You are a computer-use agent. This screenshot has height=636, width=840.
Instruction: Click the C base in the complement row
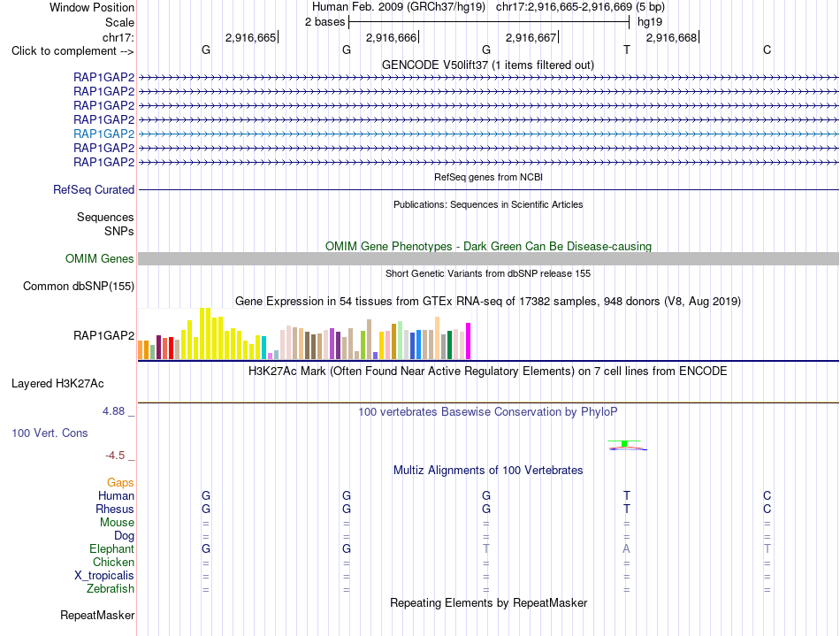tap(767, 50)
